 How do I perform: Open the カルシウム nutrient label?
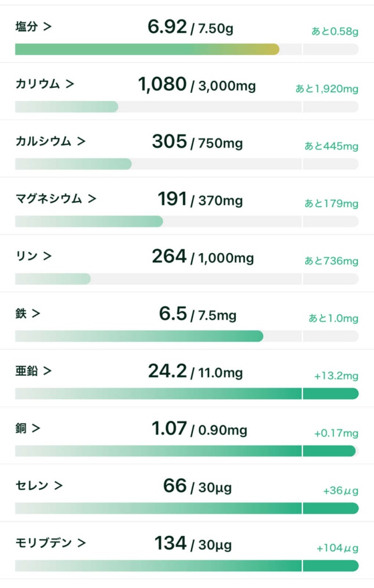pyautogui.click(x=43, y=141)
